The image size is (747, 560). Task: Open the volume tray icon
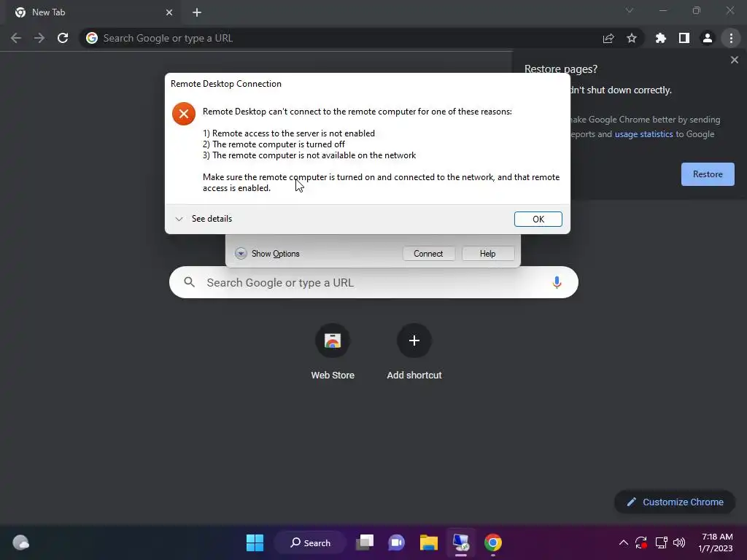point(679,542)
